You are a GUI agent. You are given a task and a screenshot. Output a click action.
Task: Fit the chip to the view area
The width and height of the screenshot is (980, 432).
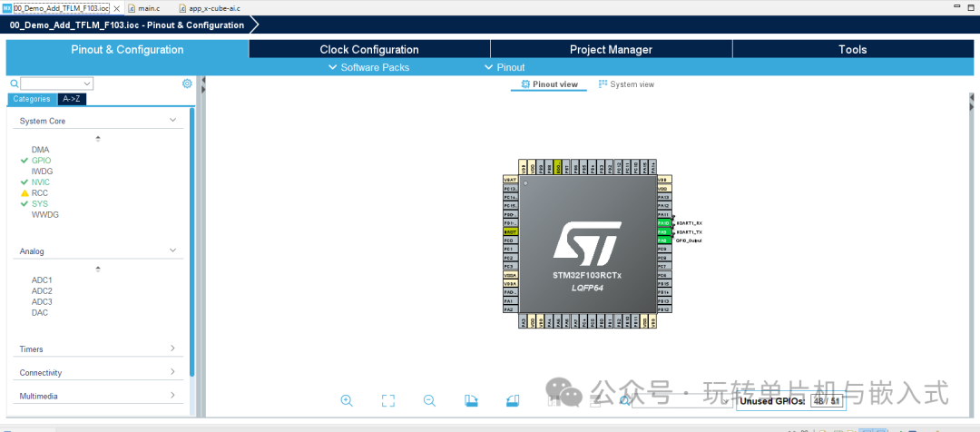[x=388, y=401]
